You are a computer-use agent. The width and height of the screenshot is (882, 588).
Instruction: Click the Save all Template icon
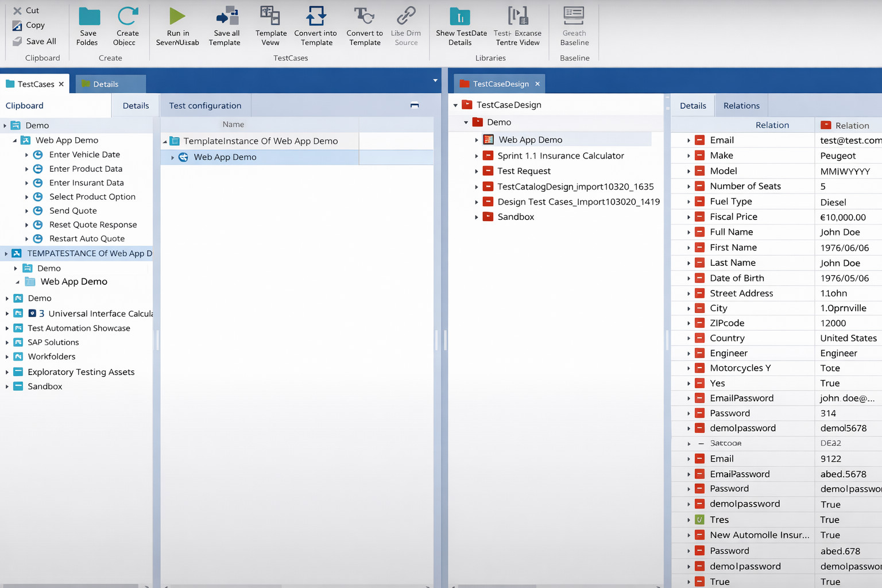(x=226, y=17)
